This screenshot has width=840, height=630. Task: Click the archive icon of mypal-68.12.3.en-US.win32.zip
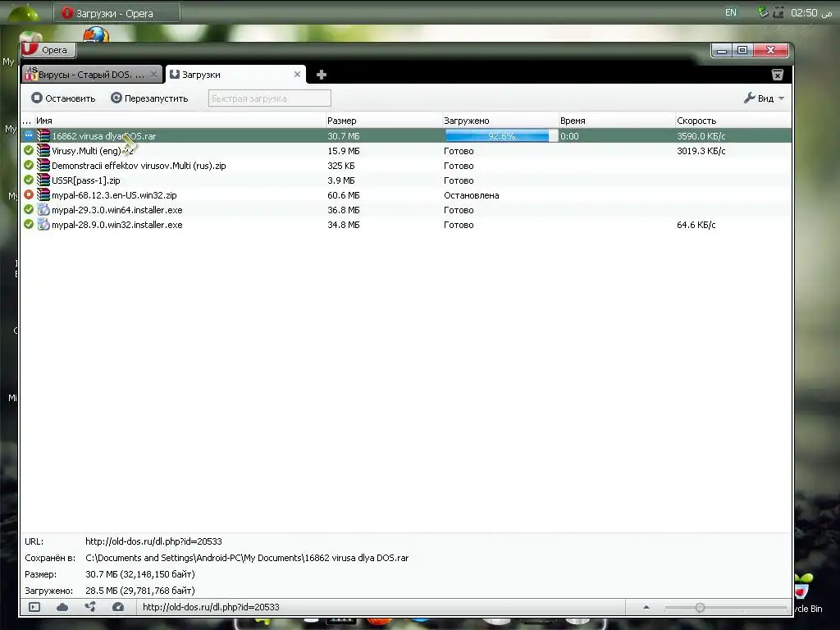click(x=43, y=195)
